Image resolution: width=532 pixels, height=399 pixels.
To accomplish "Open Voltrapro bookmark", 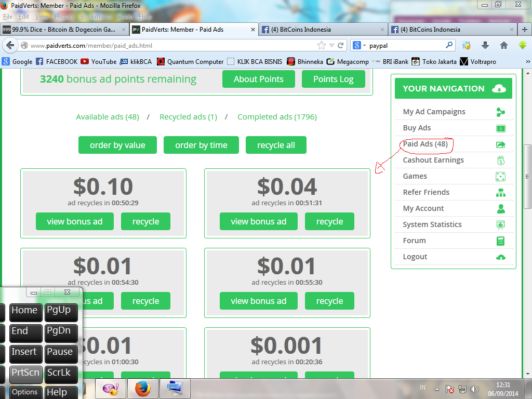I will pos(478,61).
